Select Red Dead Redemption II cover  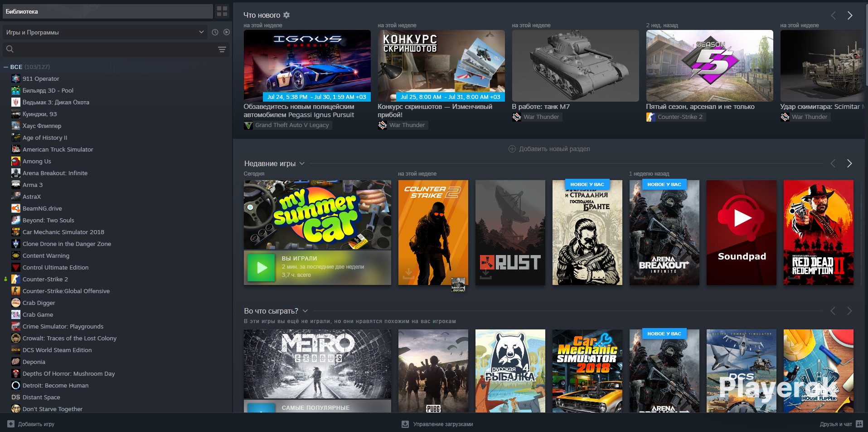click(819, 232)
